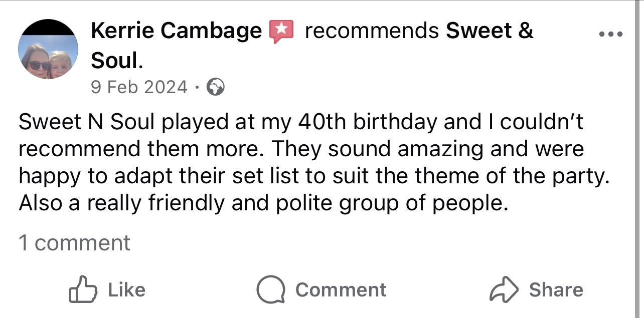Image resolution: width=644 pixels, height=318 pixels.
Task: Click the Share arrow icon
Action: (503, 289)
